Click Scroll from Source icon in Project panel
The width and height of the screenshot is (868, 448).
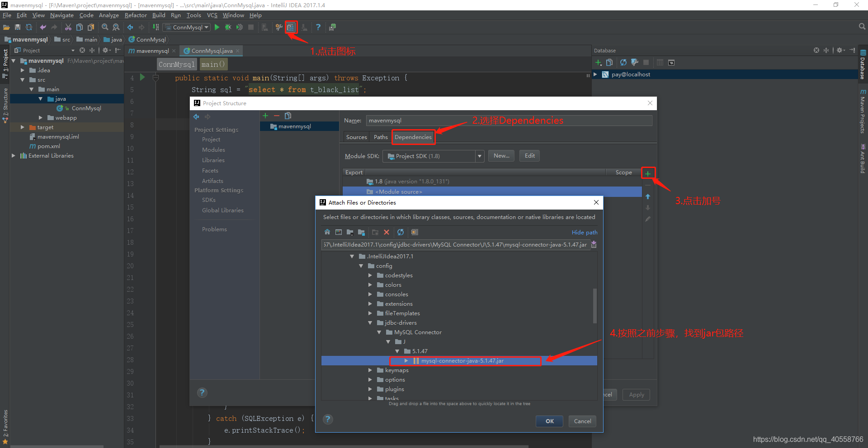click(x=82, y=50)
